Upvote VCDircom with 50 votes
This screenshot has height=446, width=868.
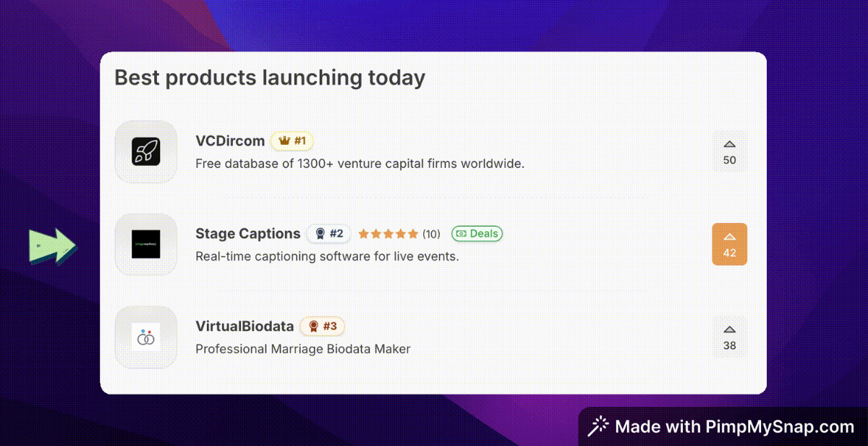(729, 151)
